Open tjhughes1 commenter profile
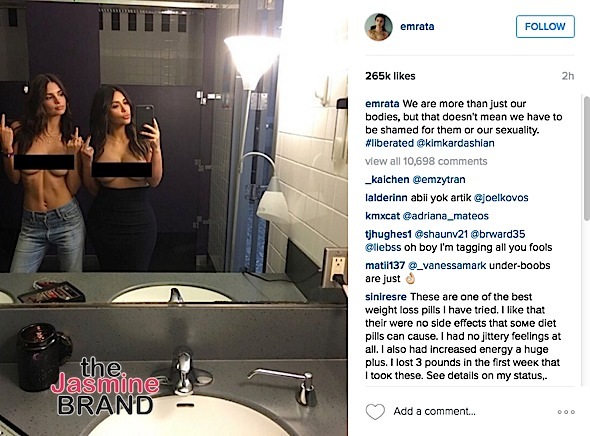The height and width of the screenshot is (436, 590). point(388,234)
